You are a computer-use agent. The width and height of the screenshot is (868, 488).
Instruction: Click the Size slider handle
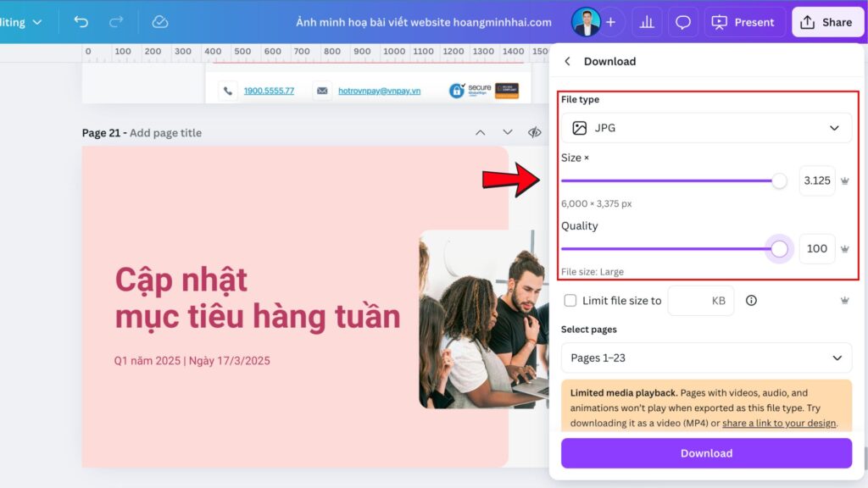779,181
